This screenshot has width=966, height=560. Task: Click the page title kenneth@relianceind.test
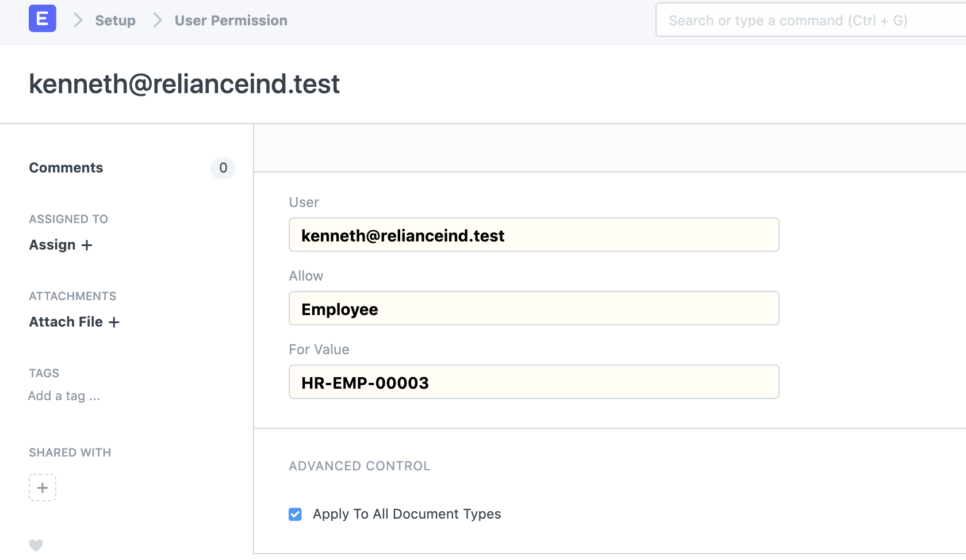click(184, 84)
